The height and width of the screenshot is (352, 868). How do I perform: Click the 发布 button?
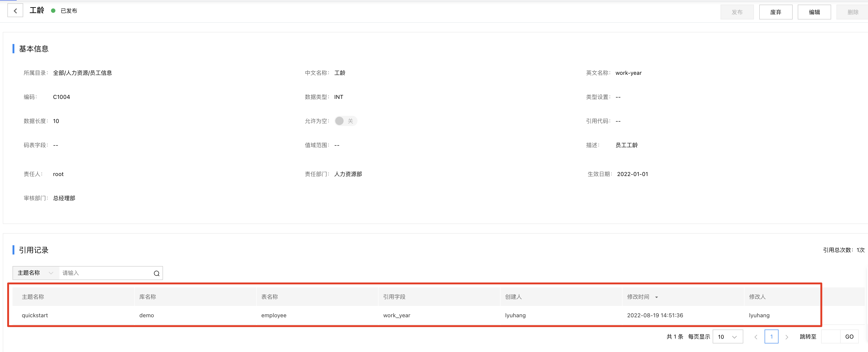click(737, 12)
